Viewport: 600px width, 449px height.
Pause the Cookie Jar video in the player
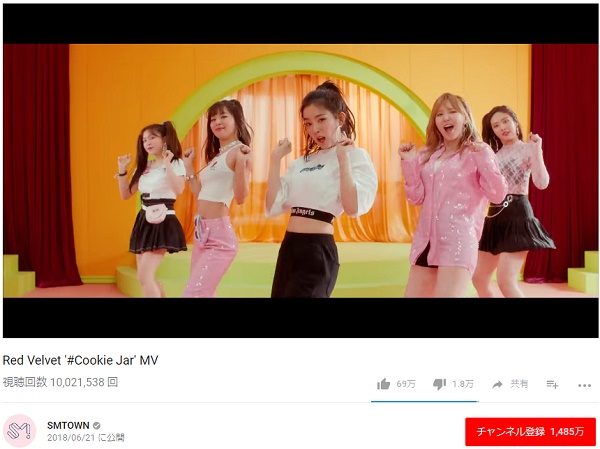coord(301,171)
